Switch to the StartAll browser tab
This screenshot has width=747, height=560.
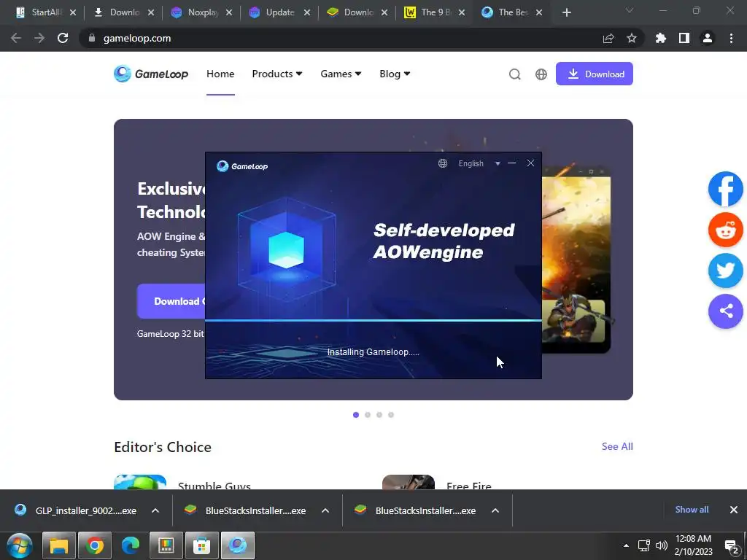(x=46, y=12)
